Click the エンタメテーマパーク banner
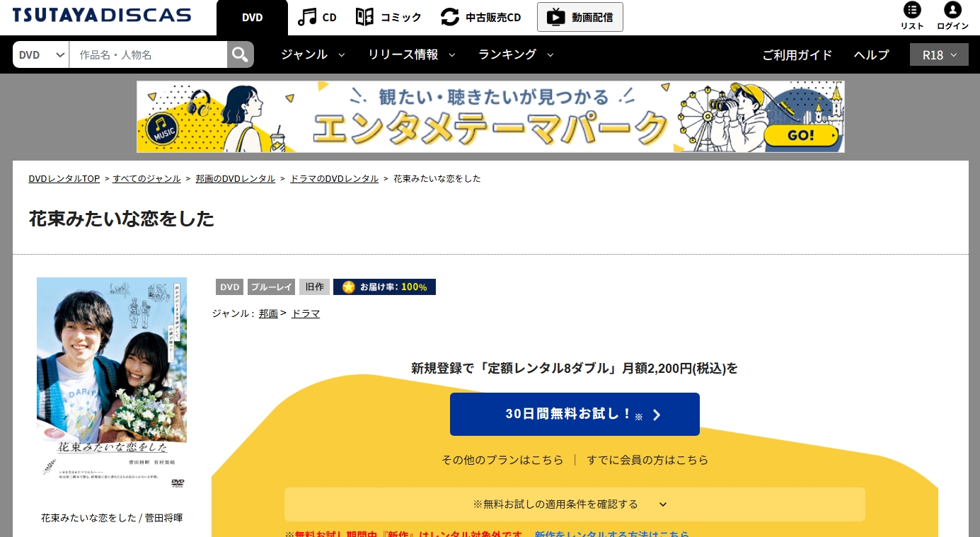This screenshot has width=980, height=537. click(x=490, y=117)
